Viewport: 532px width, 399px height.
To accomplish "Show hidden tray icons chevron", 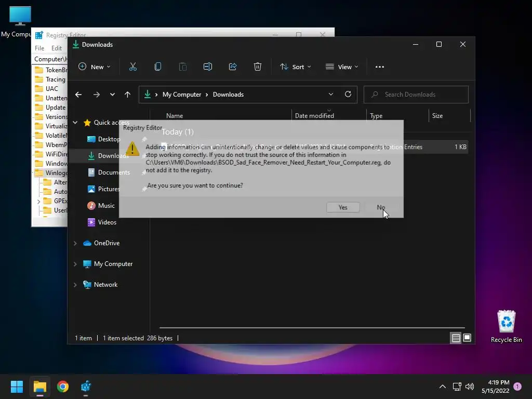I will click(x=443, y=387).
